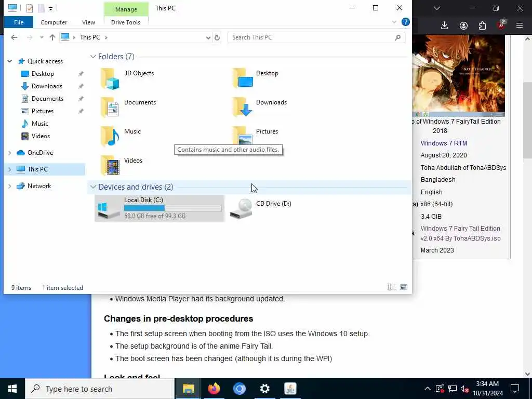Screen dimensions: 532x399
Task: Expand the OneDrive tree node
Action: point(10,153)
